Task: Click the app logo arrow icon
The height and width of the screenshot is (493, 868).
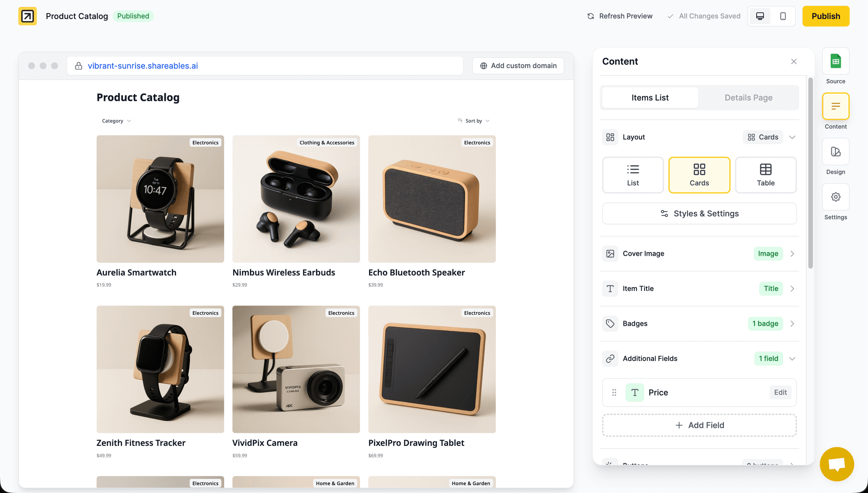Action: [x=28, y=16]
